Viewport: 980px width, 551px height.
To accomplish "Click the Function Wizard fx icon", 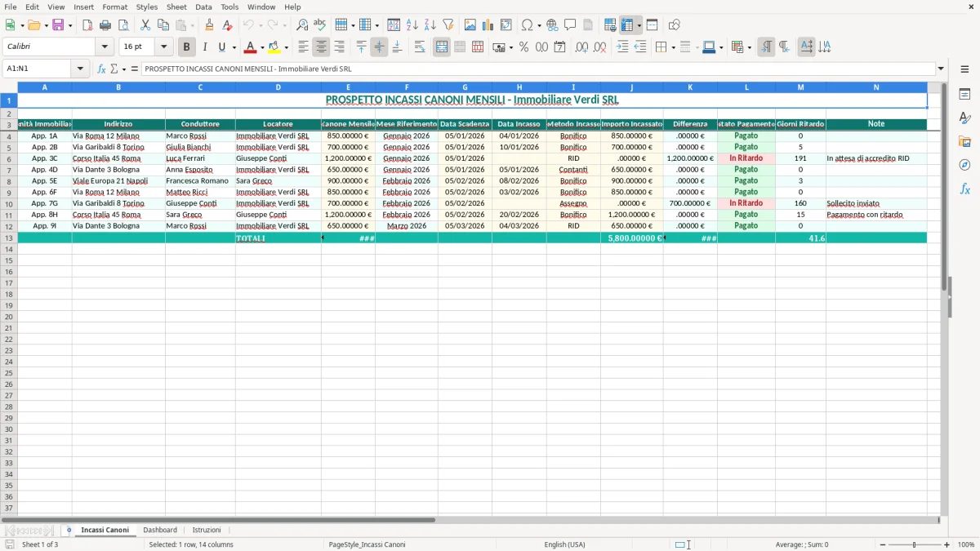I will point(101,69).
